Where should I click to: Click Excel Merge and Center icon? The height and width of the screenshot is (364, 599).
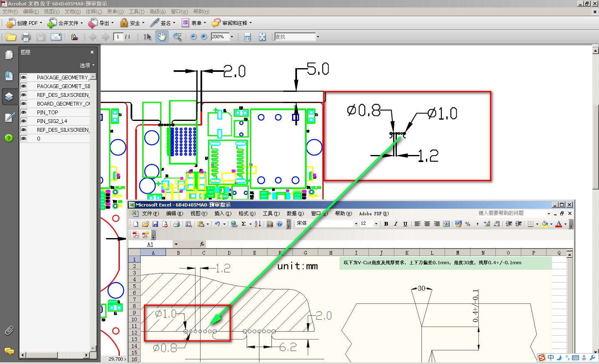point(446,224)
